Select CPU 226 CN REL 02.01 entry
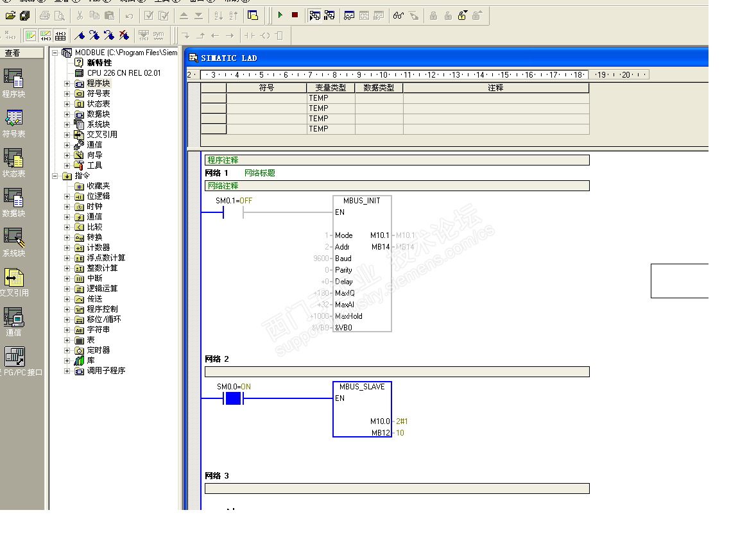 coord(123,73)
